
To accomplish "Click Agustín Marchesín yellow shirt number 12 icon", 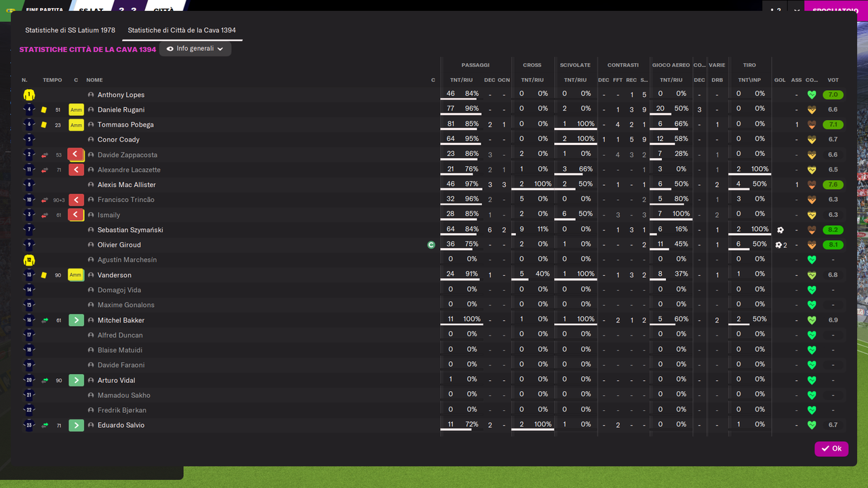I will (29, 260).
